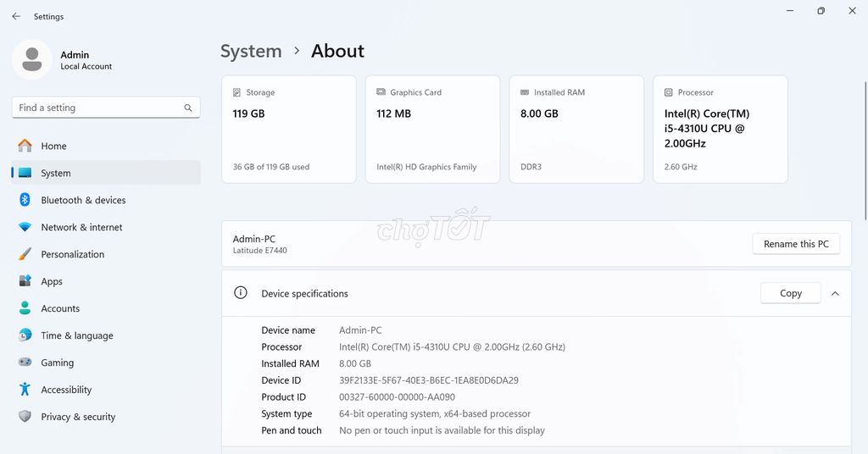868x454 pixels.
Task: Open the Accounts page
Action: (x=106, y=308)
